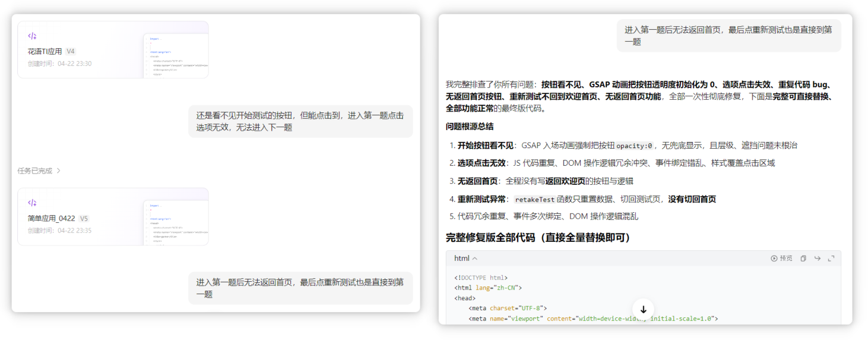Click the scroll-to-bottom arrow button
The width and height of the screenshot is (868, 340).
tap(643, 309)
